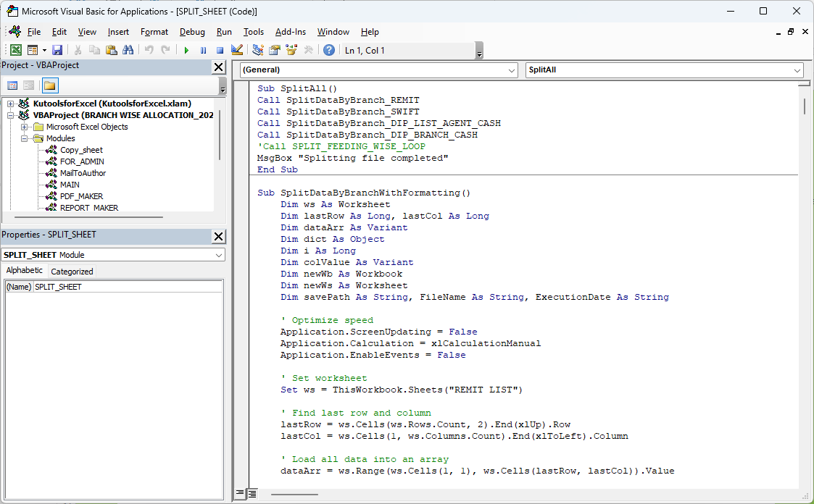Open the Project Explorer toolbar icon
This screenshot has height=504, width=814.
(257, 50)
